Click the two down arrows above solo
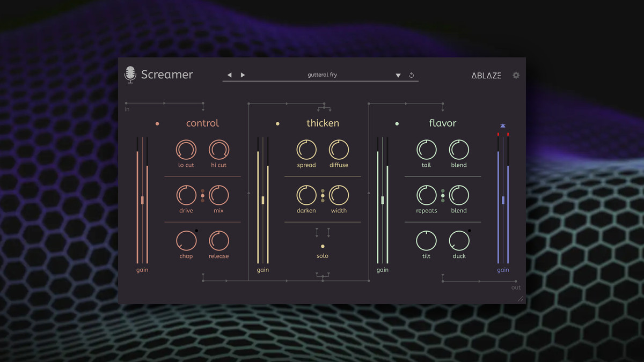 click(x=323, y=232)
